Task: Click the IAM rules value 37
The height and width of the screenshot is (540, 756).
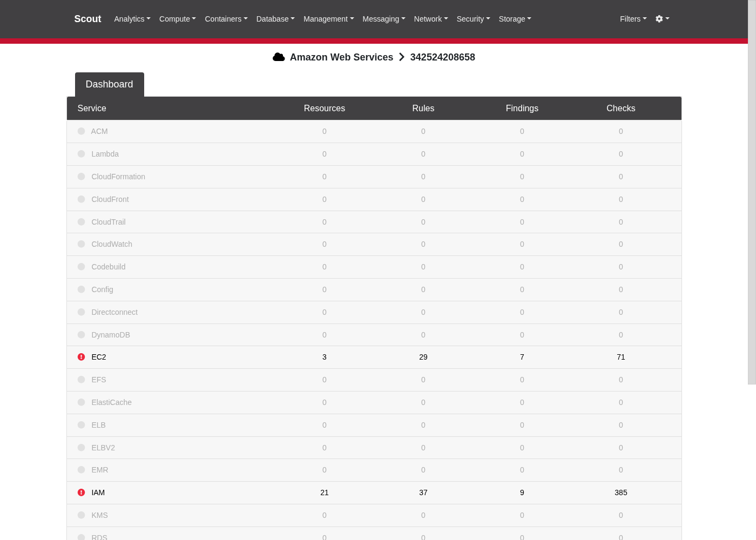Action: [x=423, y=492]
